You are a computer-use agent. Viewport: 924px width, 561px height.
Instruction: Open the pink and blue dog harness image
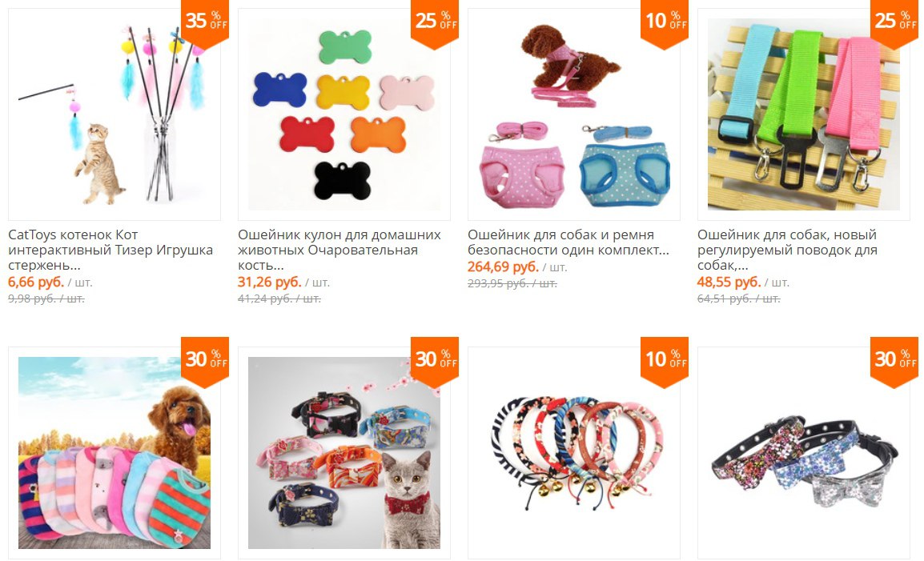tap(574, 114)
